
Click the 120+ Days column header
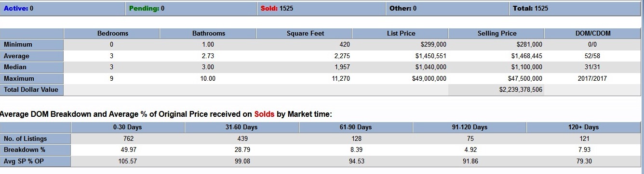click(583, 127)
